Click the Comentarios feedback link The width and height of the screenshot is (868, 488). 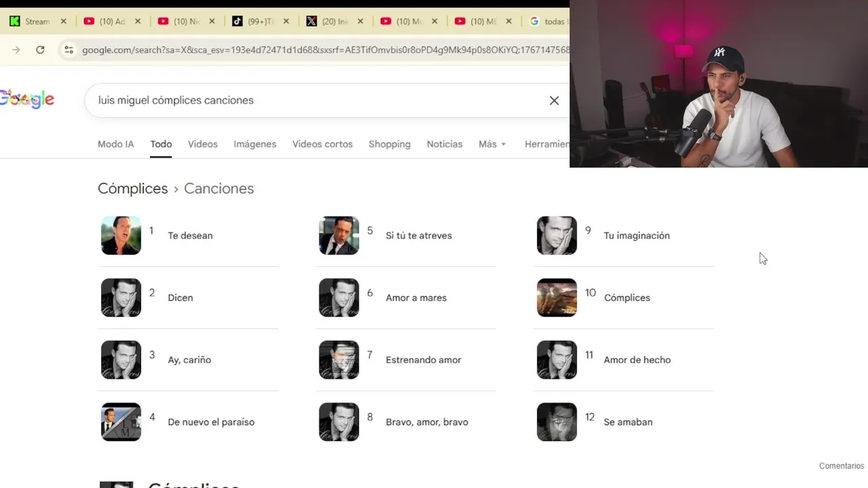[842, 466]
